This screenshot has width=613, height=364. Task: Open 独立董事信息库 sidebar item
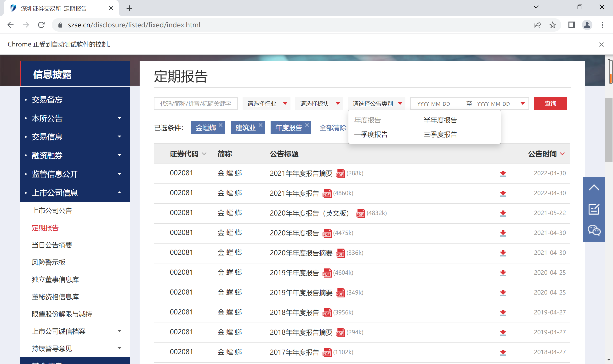55,279
